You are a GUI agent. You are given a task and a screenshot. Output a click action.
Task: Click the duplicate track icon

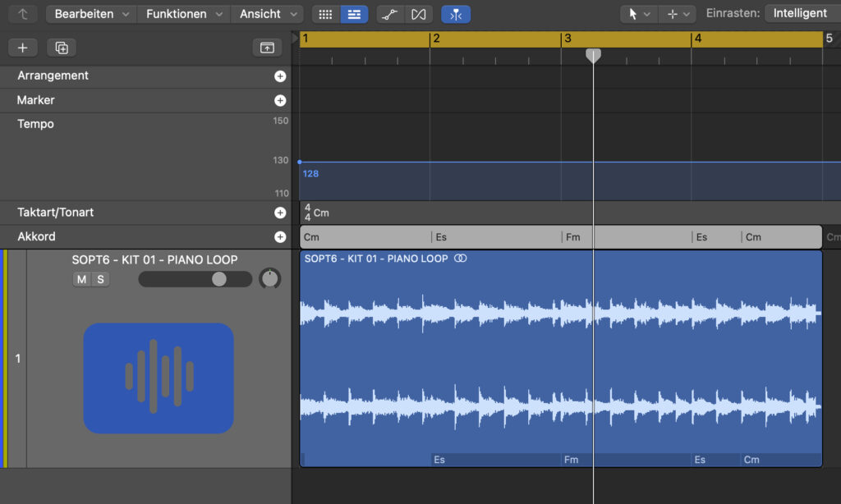point(62,48)
